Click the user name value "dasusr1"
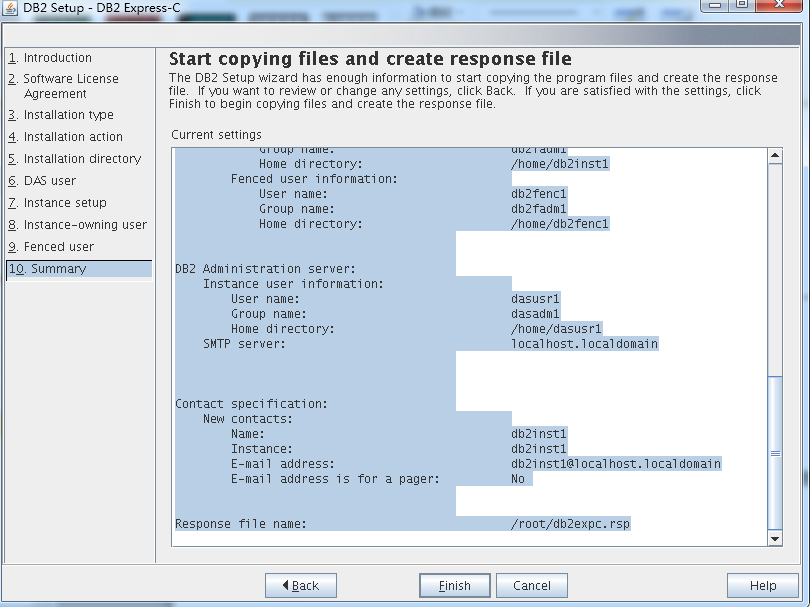This screenshot has height=607, width=810. (x=535, y=299)
